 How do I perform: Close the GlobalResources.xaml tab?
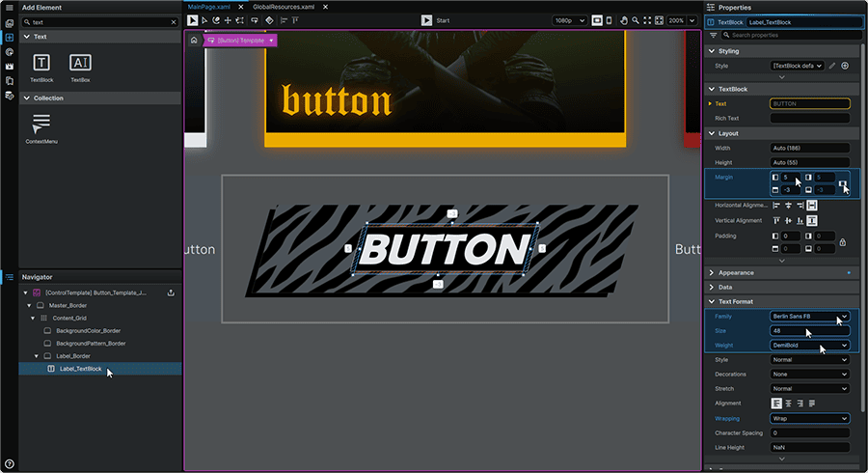pyautogui.click(x=326, y=7)
